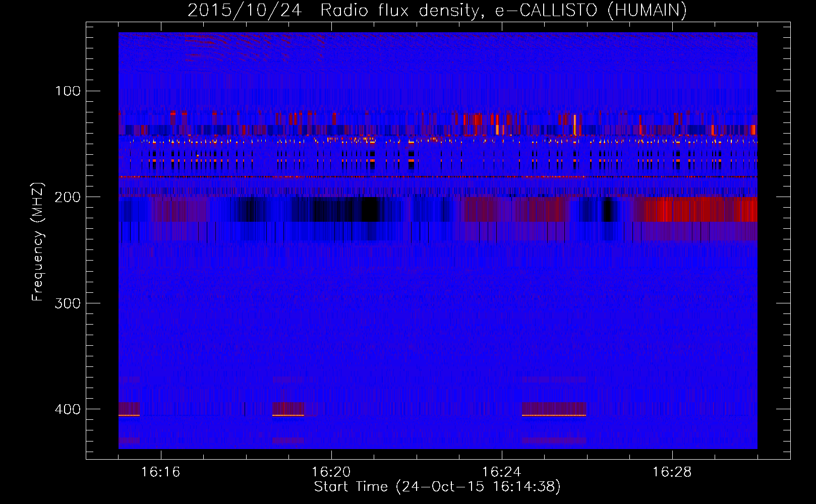The image size is (816, 504).
Task: Click the '300' frequency tick label
Action: pyautogui.click(x=68, y=303)
